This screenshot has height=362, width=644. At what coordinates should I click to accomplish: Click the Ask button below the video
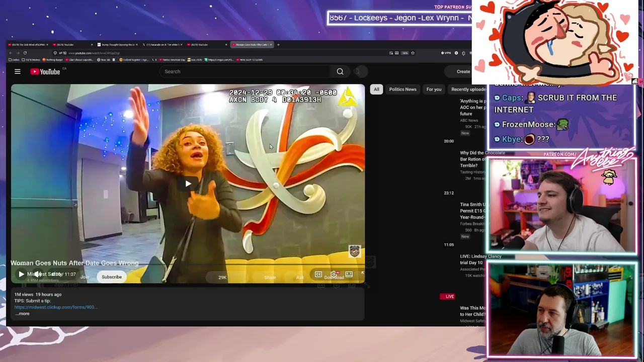click(x=300, y=278)
